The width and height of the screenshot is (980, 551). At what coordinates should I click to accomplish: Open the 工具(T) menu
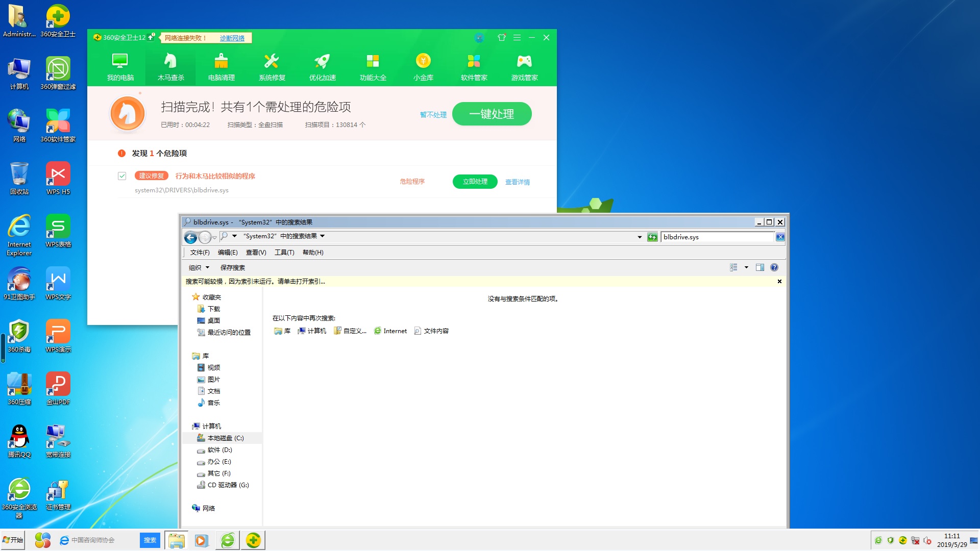click(285, 252)
